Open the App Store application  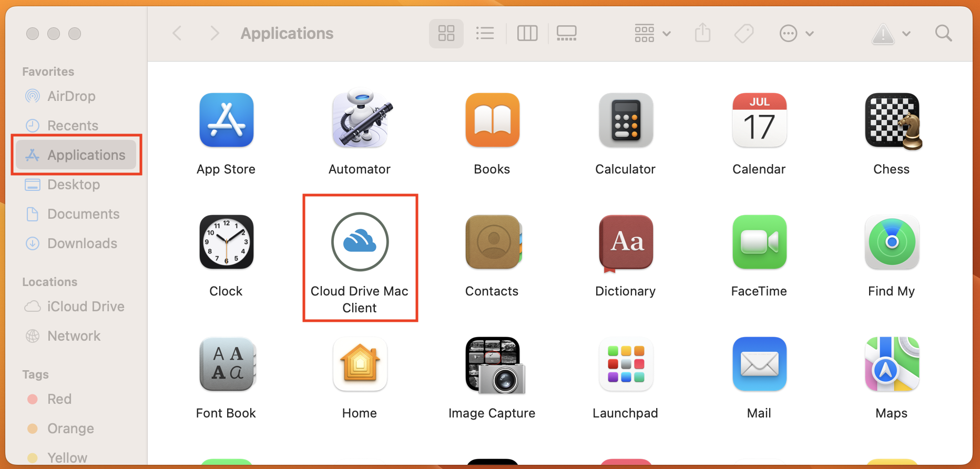pos(226,120)
